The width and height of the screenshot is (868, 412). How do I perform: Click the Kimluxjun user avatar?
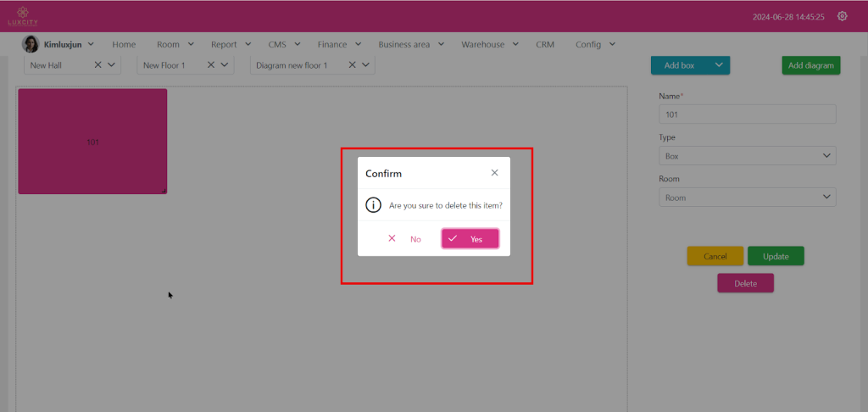pos(31,44)
